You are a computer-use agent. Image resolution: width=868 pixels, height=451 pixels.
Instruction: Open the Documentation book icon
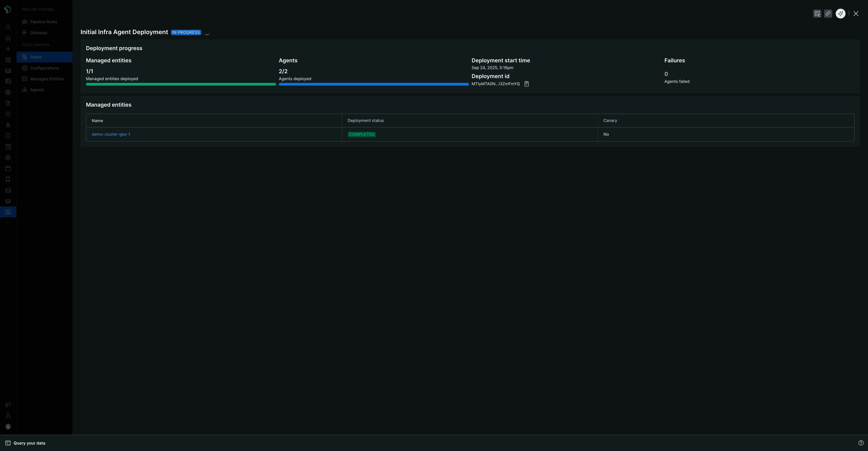point(8,70)
